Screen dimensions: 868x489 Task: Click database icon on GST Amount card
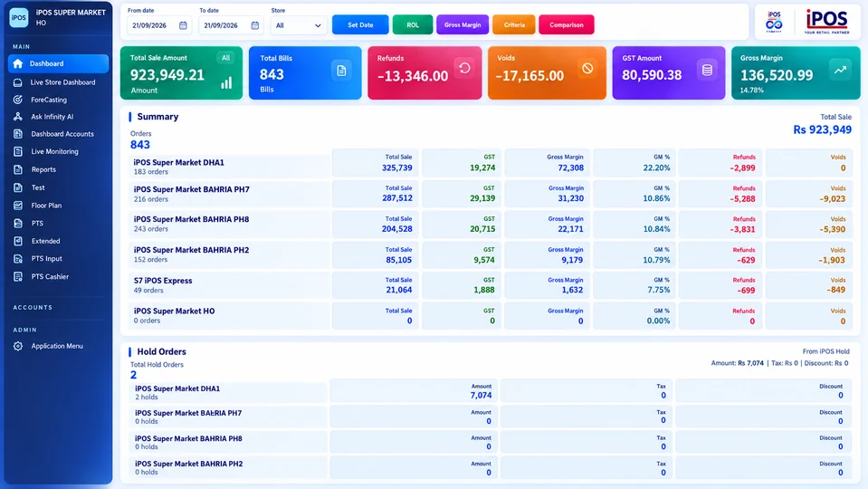pos(707,71)
